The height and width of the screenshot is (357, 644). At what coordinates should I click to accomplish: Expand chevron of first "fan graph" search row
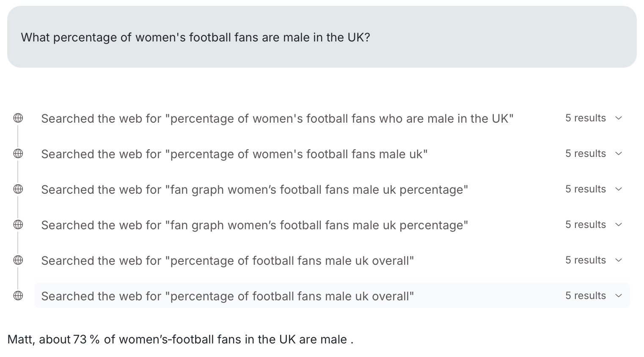click(619, 189)
